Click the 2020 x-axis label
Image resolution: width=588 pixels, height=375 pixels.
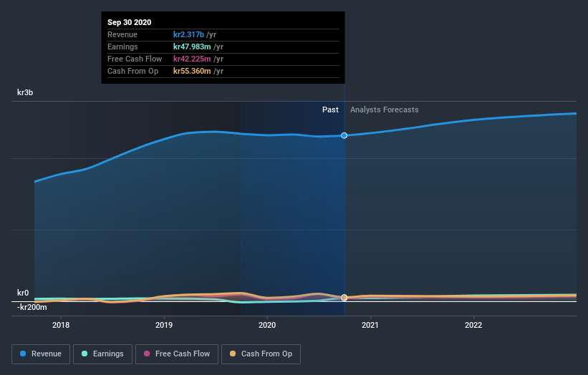[267, 325]
